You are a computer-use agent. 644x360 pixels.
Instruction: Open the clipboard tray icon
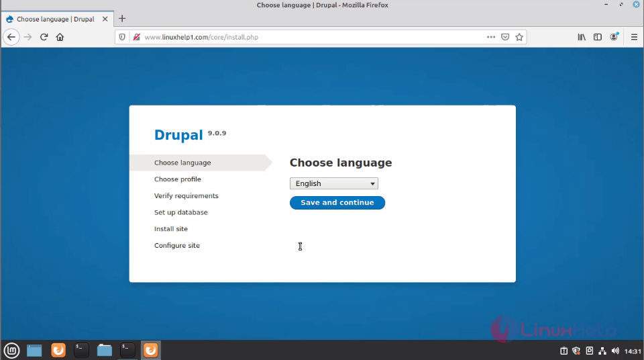click(x=564, y=351)
